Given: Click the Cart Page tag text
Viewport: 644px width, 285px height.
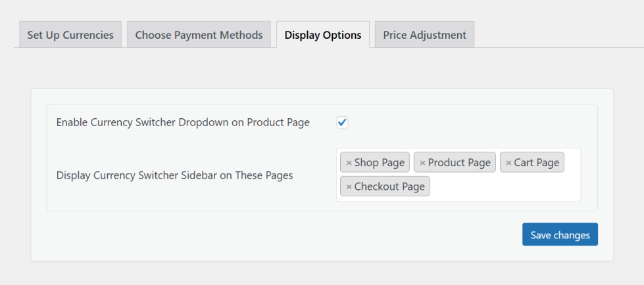Looking at the screenshot, I should pos(536,163).
